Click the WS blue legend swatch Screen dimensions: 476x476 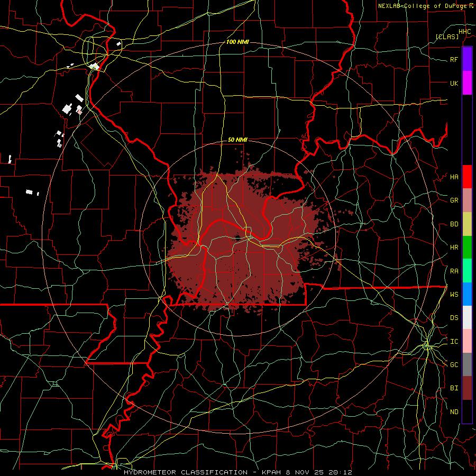pos(467,294)
